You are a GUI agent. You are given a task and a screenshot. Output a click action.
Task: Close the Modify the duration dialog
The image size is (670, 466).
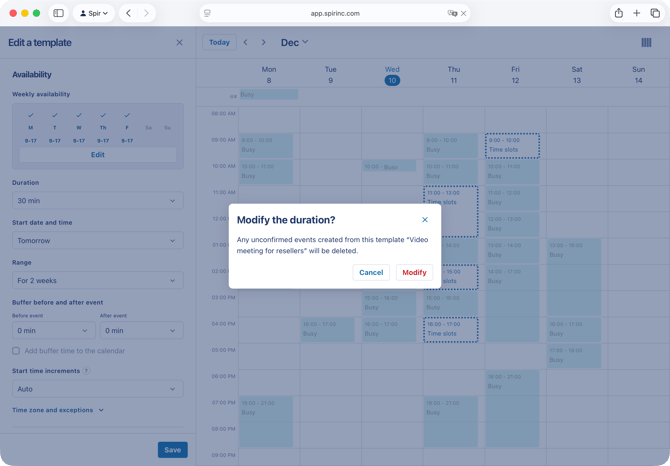click(x=425, y=220)
